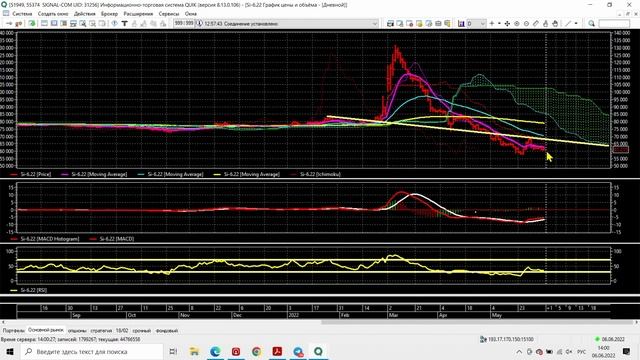Open the Окна menu
This screenshot has width=640, height=360.
click(x=191, y=13)
